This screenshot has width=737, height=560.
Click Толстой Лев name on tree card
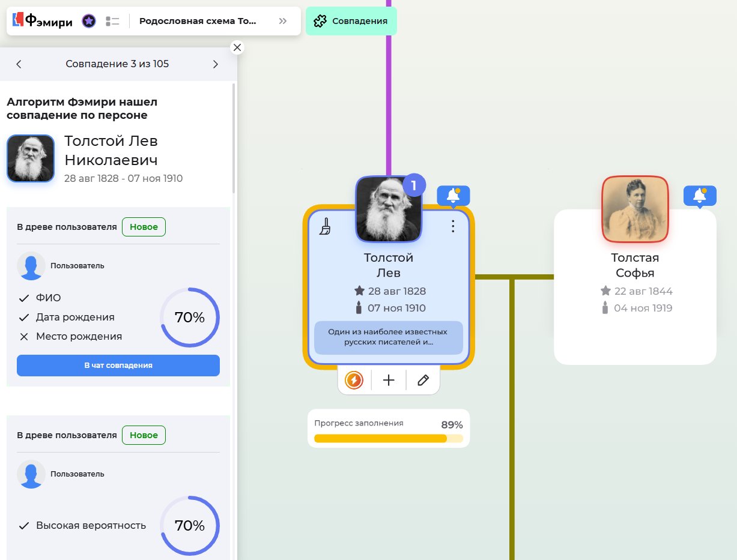click(389, 265)
